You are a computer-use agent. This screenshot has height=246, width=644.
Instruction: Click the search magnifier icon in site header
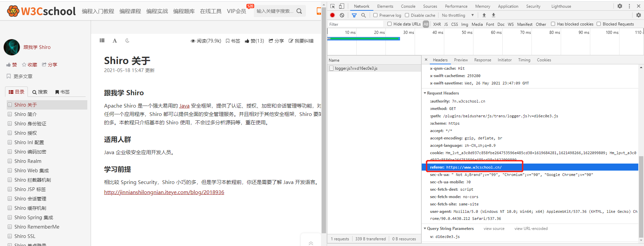(x=299, y=11)
